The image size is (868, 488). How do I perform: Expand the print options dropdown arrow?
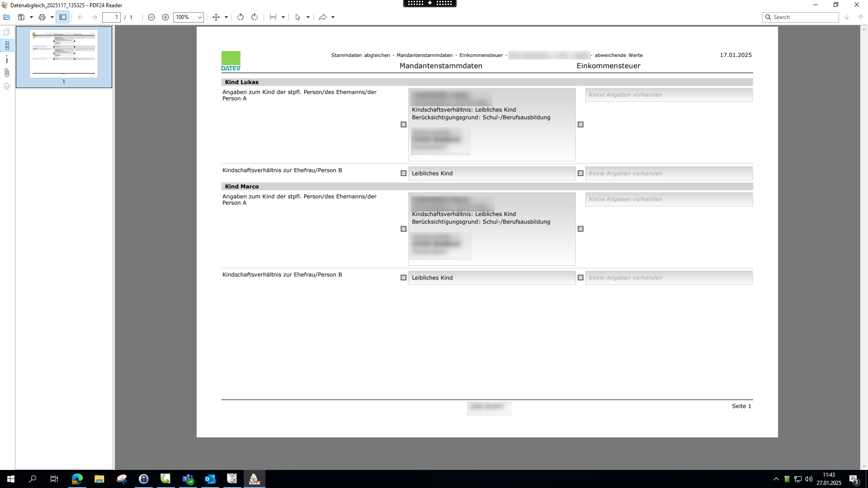click(52, 17)
